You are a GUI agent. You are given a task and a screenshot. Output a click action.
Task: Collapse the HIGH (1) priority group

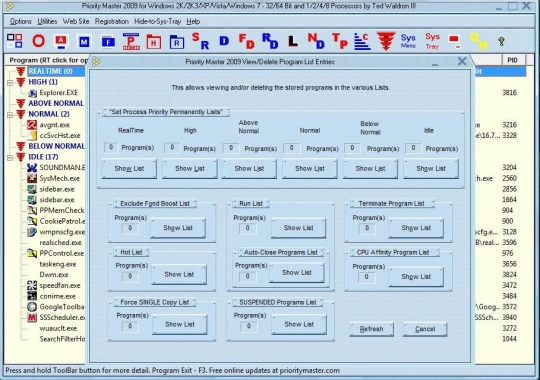click(x=10, y=83)
